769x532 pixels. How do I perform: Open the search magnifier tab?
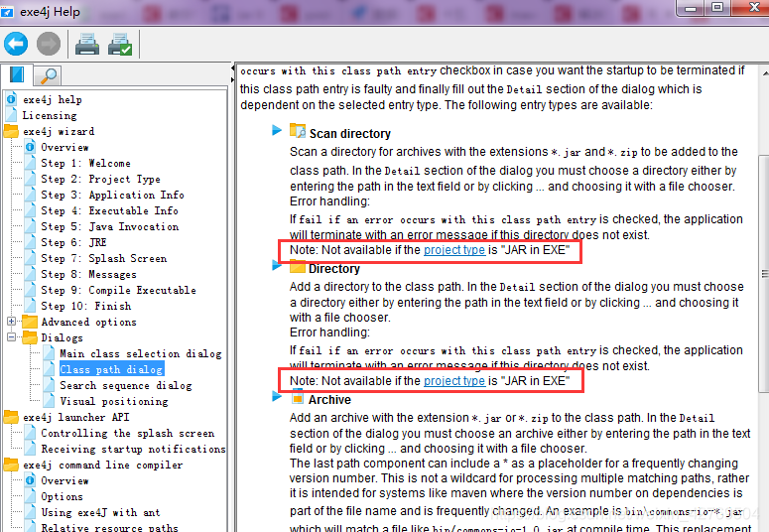[48, 76]
